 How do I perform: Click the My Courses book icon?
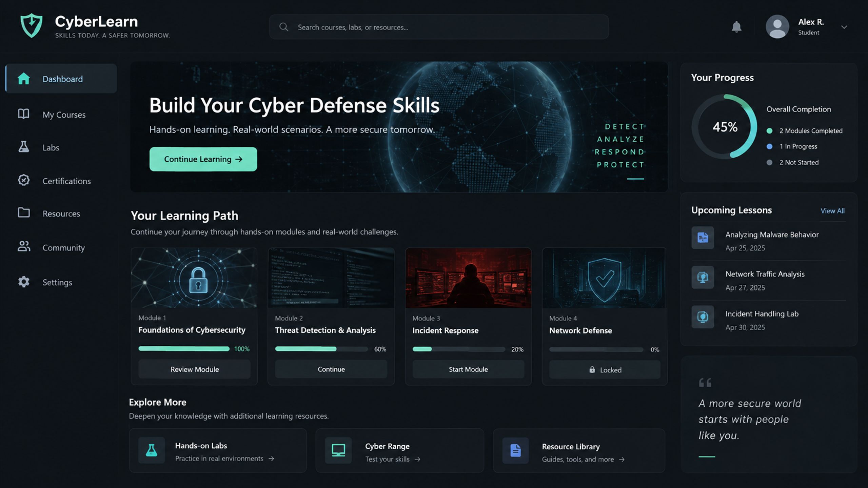click(x=23, y=114)
